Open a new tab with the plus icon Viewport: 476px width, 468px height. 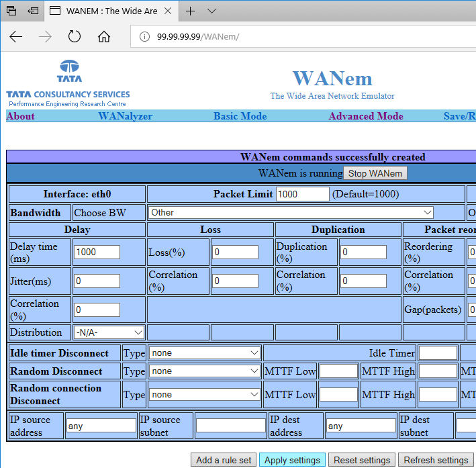click(x=191, y=11)
